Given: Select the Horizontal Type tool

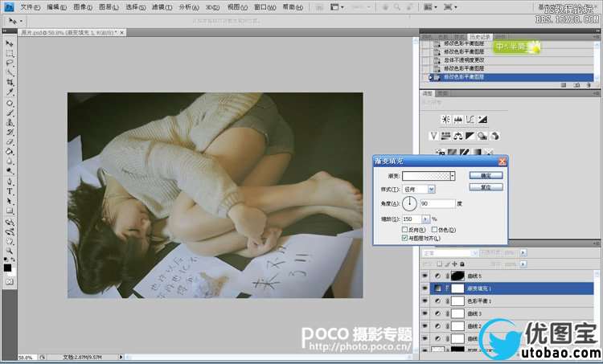Looking at the screenshot, I should pyautogui.click(x=9, y=191).
